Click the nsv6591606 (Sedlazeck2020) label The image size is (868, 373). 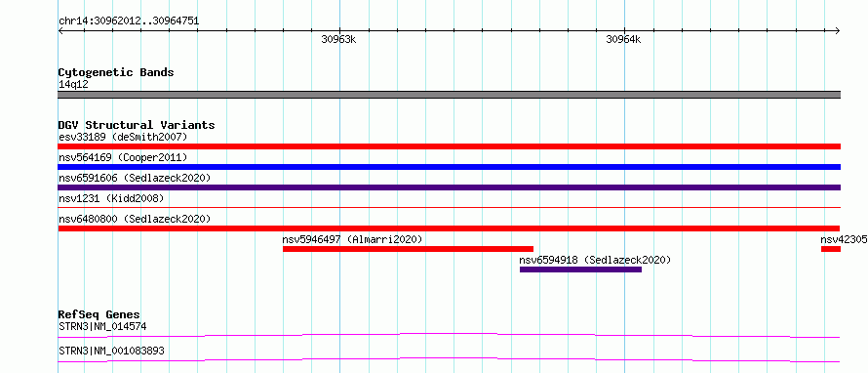(135, 178)
